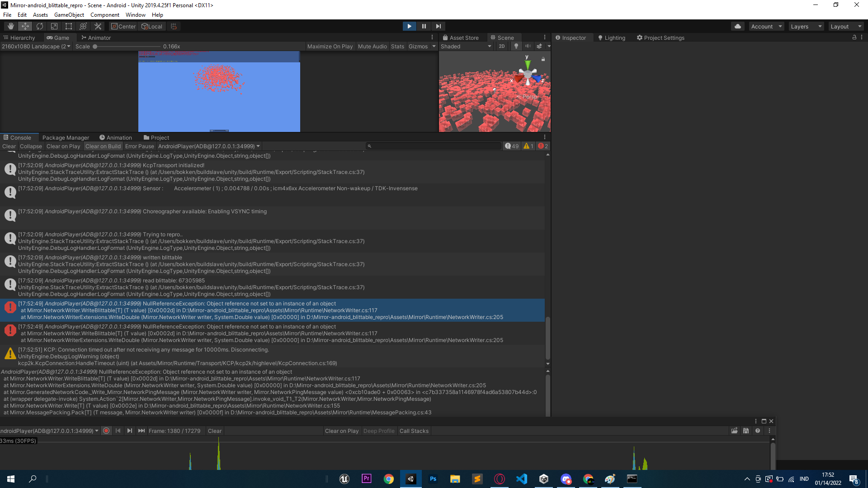This screenshot has height=488, width=868.
Task: Click Maximize On Play
Action: (x=330, y=46)
